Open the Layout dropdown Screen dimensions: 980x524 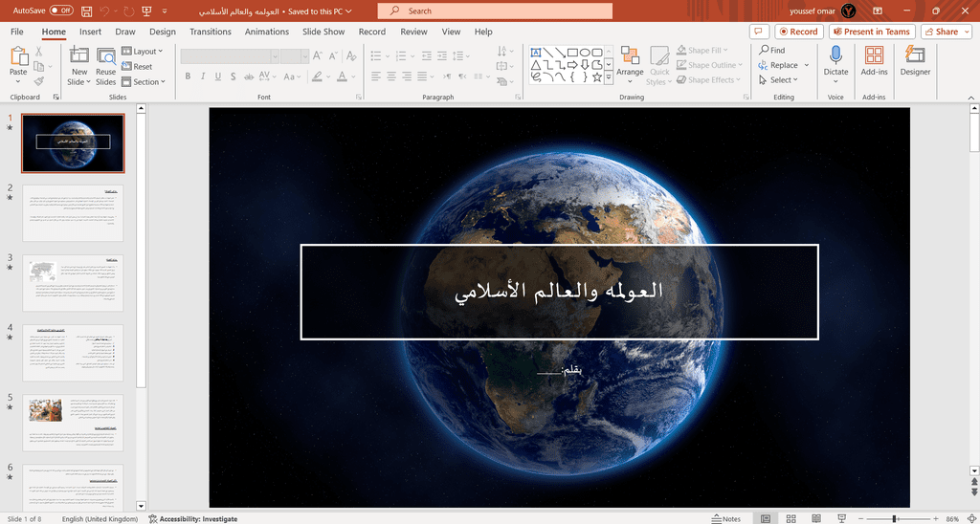point(143,52)
